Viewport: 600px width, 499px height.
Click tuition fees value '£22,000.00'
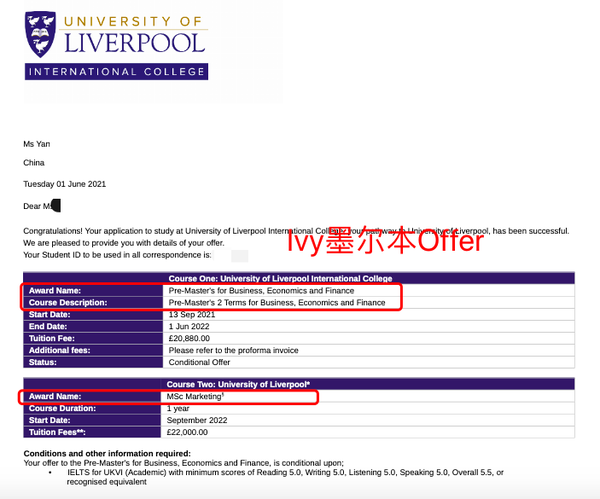tap(187, 432)
